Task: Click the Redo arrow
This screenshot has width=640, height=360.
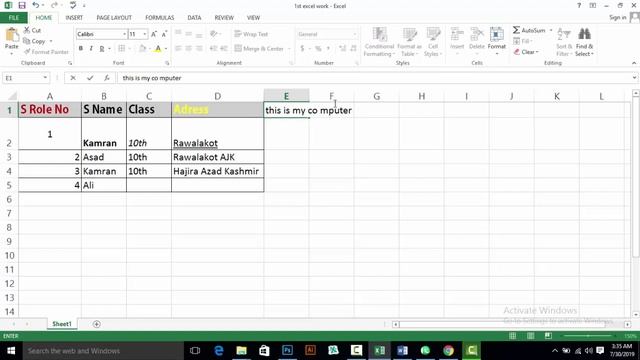Action: pyautogui.click(x=54, y=5)
